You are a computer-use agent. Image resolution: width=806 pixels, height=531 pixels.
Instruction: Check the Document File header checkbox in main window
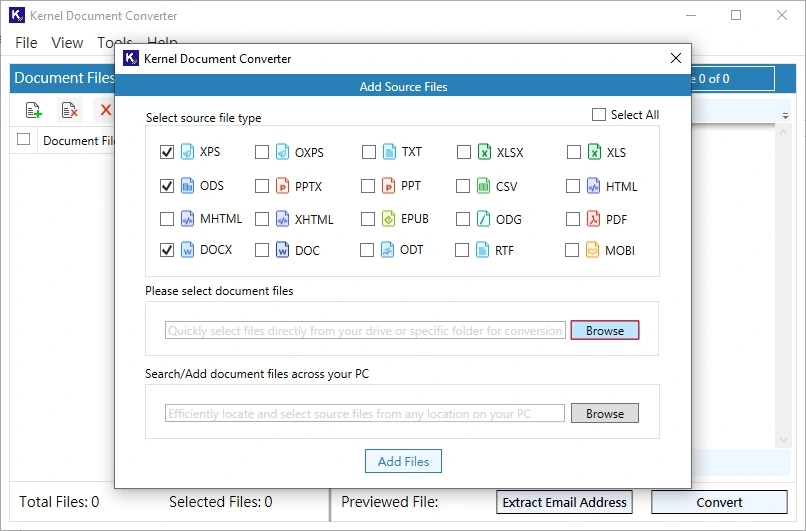[x=24, y=139]
